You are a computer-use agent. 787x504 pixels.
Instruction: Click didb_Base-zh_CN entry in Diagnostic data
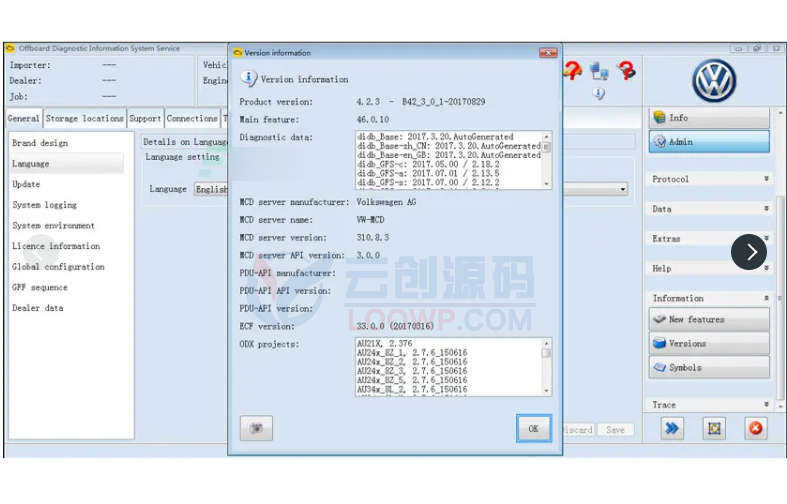pos(449,146)
